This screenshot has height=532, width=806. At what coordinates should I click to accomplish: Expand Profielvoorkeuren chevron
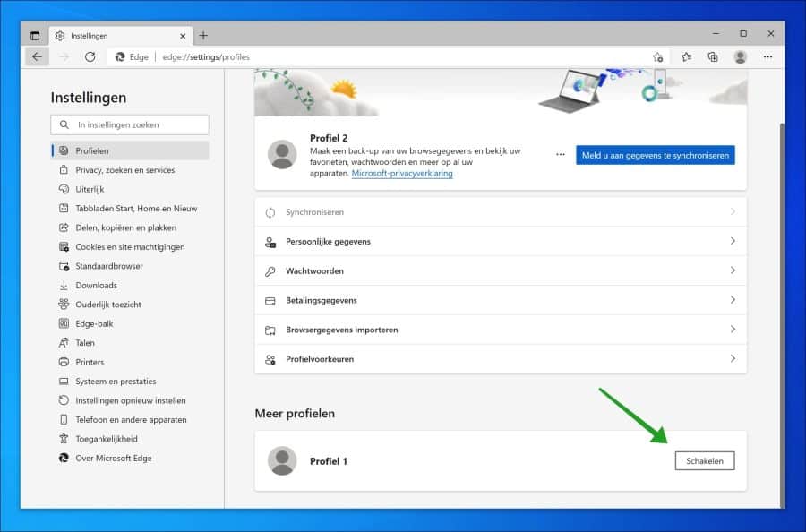[733, 359]
